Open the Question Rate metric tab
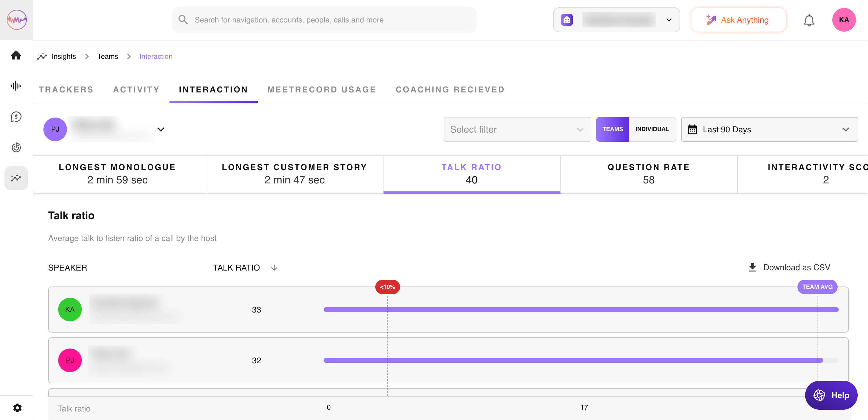The height and width of the screenshot is (420, 868). point(648,174)
